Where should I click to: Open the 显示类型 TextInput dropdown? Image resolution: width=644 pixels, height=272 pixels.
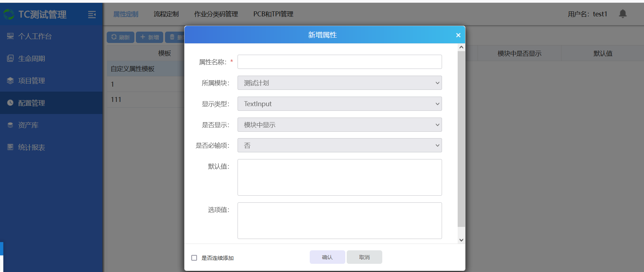pos(339,104)
